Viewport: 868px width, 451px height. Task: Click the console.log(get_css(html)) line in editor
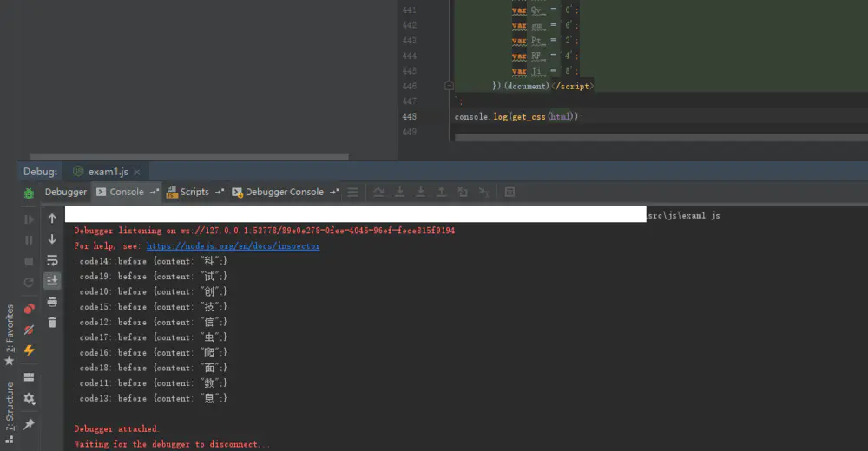click(519, 117)
